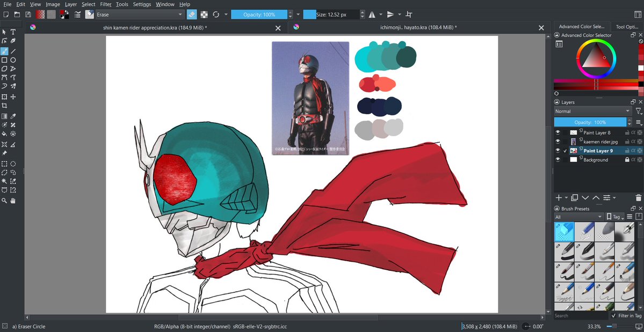Pick the Text tool
The image size is (644, 332).
click(12, 32)
